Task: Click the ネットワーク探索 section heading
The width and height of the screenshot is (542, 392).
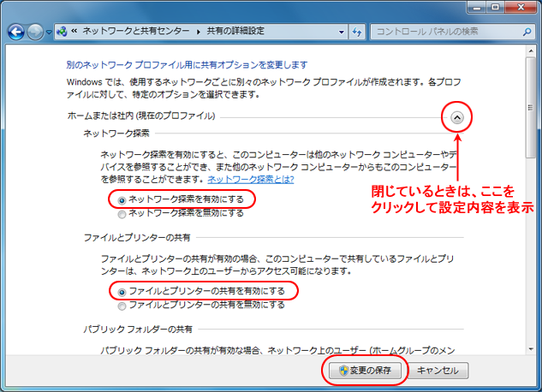Action: [116, 134]
